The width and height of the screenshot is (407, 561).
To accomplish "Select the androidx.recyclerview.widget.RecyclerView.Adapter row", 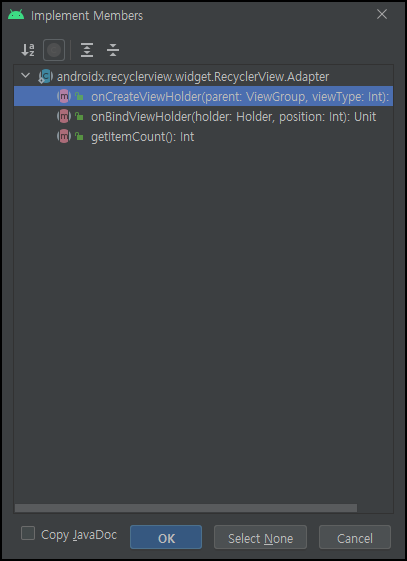I will [x=204, y=76].
